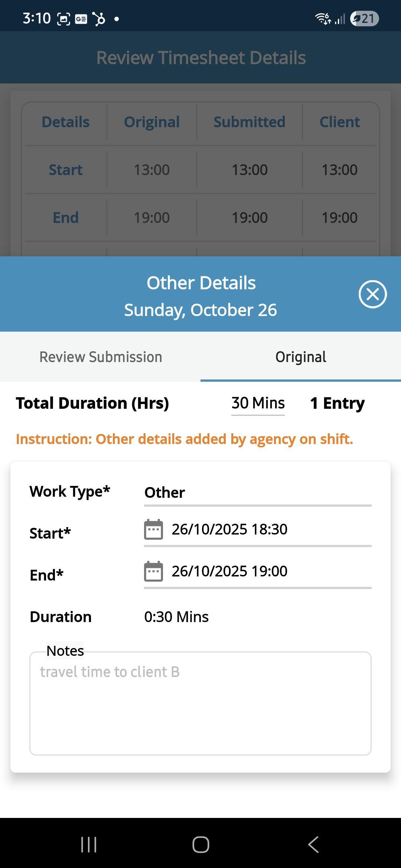401x868 pixels.
Task: Open the Start date calendar icon
Action: pos(153,529)
